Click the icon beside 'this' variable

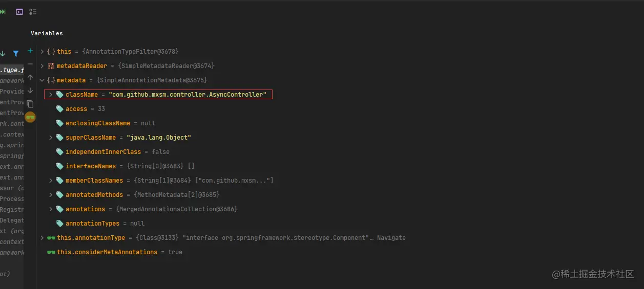[51, 52]
